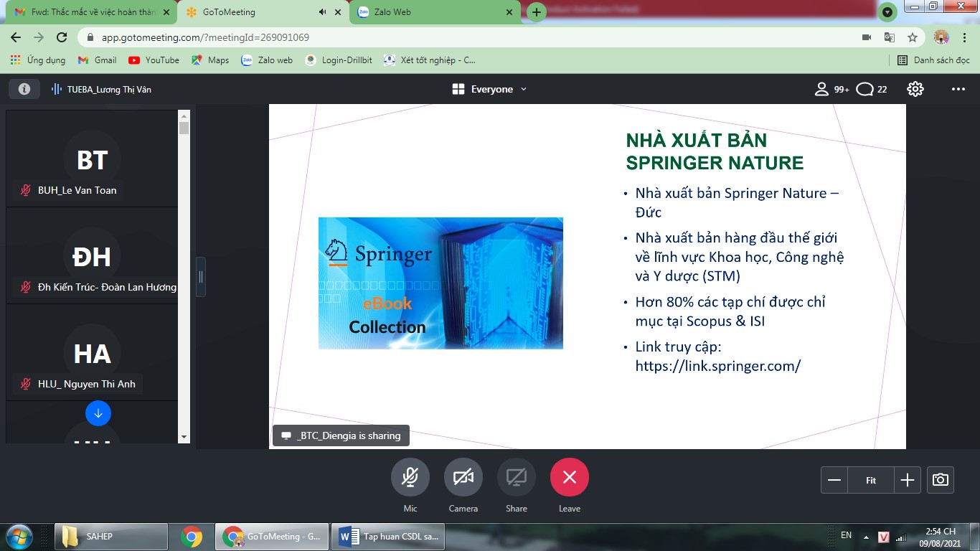Click pinned Chrome icon in taskbar
980x551 pixels.
(192, 537)
